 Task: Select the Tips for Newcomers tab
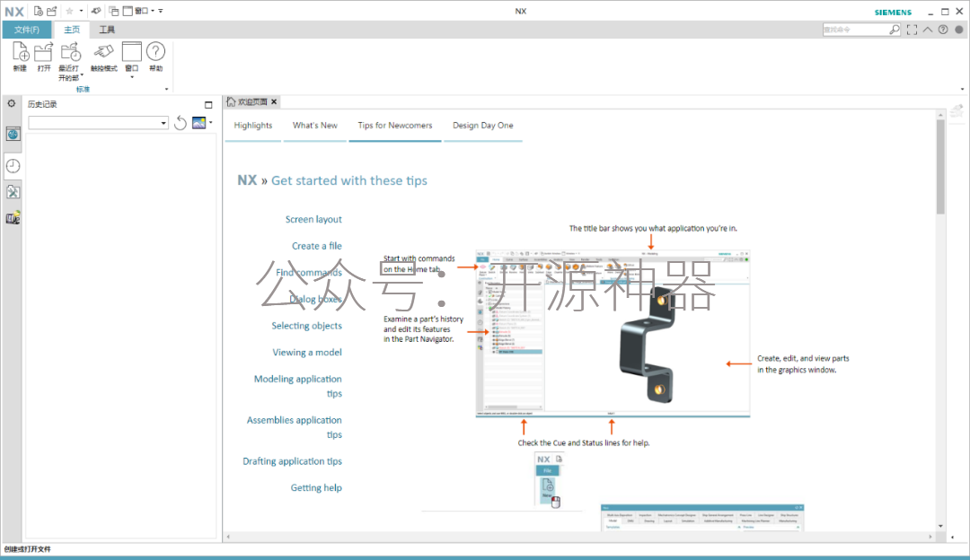coord(394,126)
